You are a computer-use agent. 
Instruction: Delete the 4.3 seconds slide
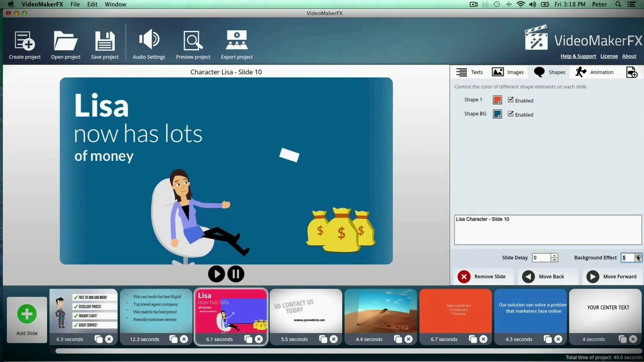coord(558,339)
